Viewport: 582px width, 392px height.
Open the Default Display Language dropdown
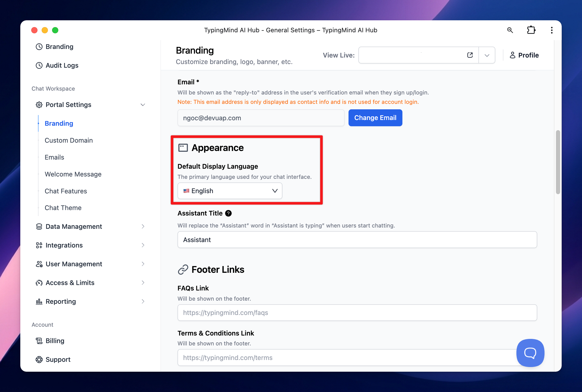(230, 191)
